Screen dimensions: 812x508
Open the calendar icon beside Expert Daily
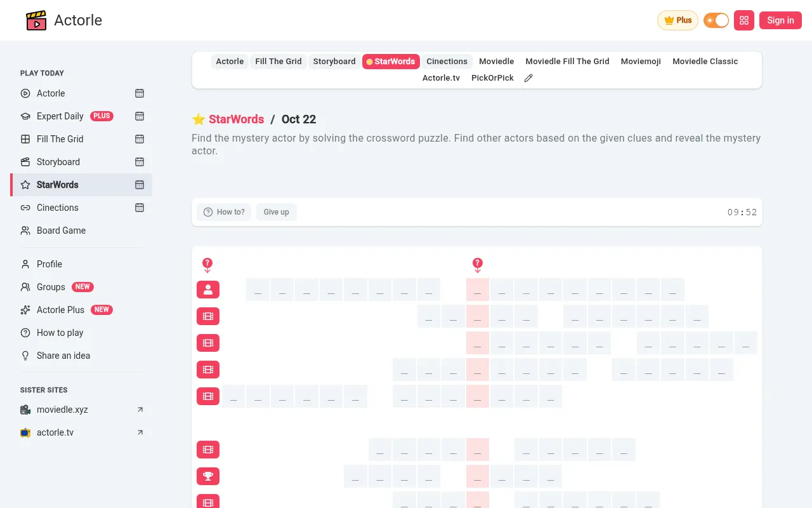(140, 116)
